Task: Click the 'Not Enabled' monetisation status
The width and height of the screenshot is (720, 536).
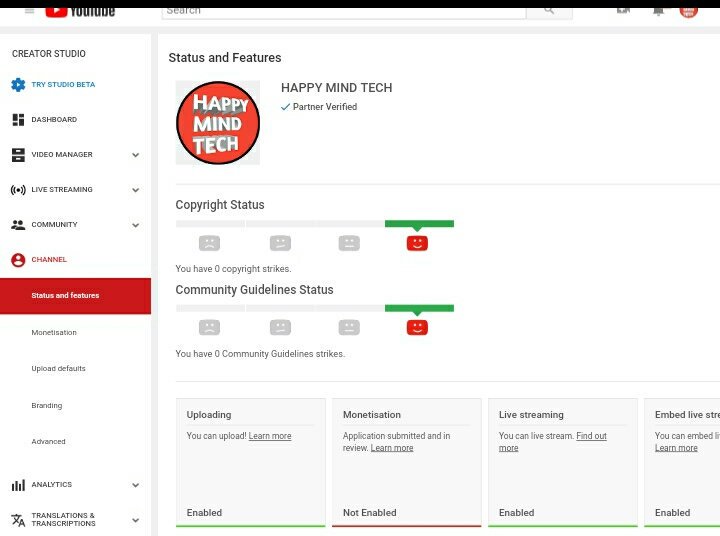Action: tap(369, 513)
